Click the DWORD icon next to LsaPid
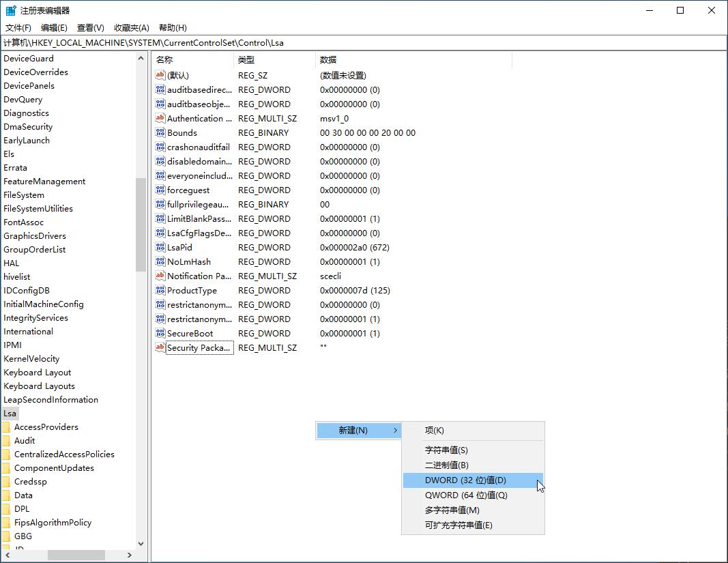Viewport: 728px width, 563px height. click(159, 247)
